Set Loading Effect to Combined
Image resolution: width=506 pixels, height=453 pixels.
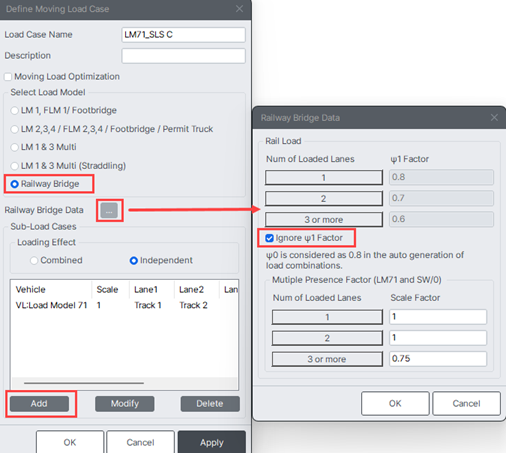[x=34, y=260]
